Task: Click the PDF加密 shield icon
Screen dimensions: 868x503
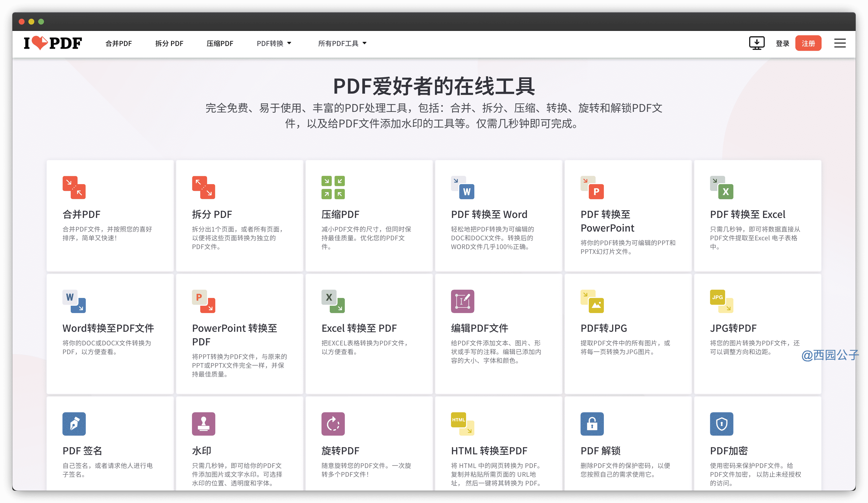Action: click(722, 424)
